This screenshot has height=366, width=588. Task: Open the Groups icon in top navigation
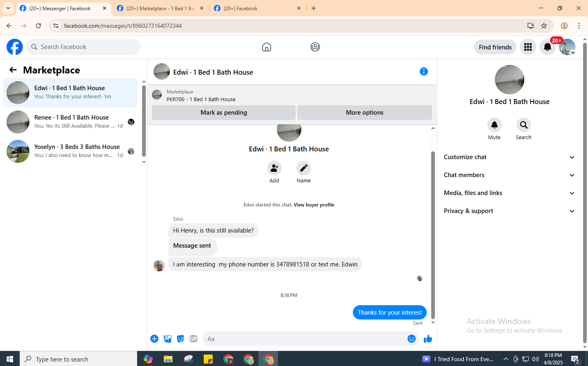click(315, 47)
